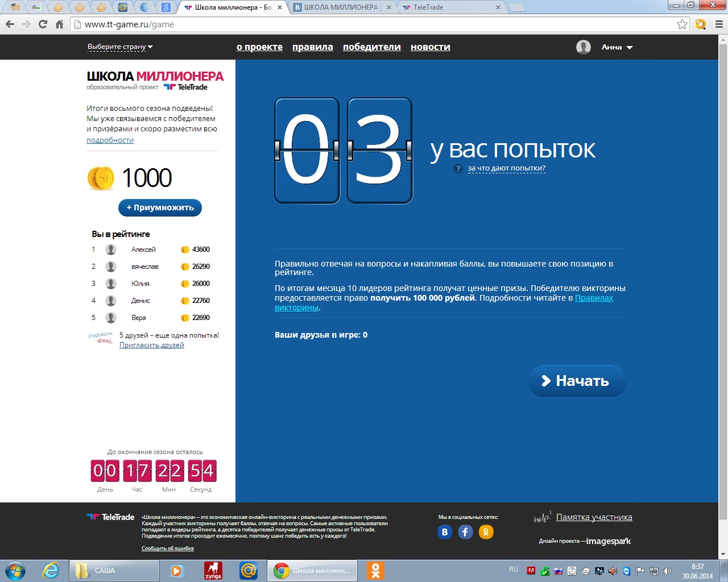Open the правила menu item

313,47
